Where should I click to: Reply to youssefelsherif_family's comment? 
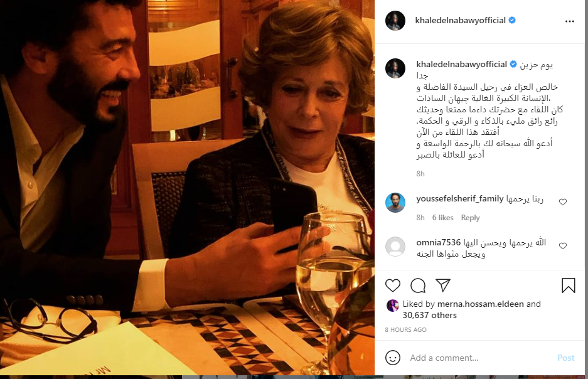coord(470,218)
